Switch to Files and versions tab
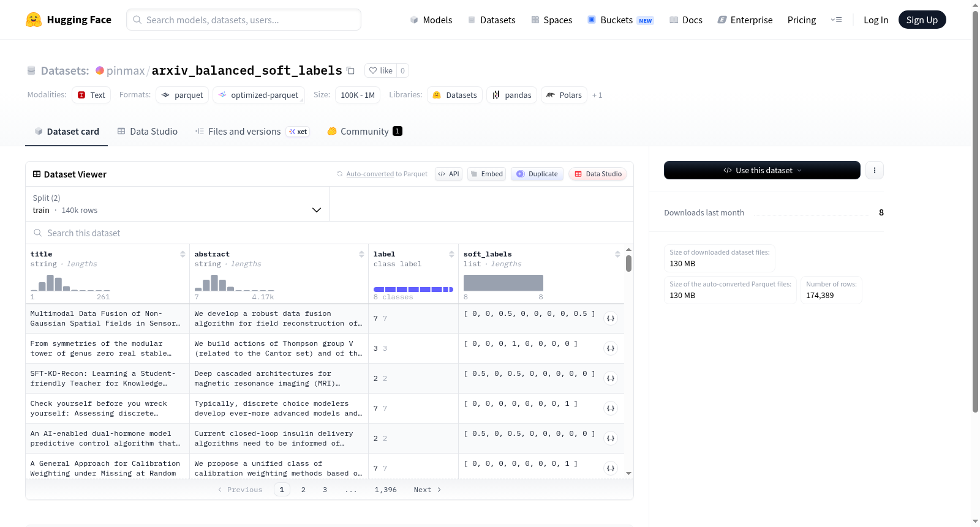Image resolution: width=980 pixels, height=527 pixels. pyautogui.click(x=252, y=131)
